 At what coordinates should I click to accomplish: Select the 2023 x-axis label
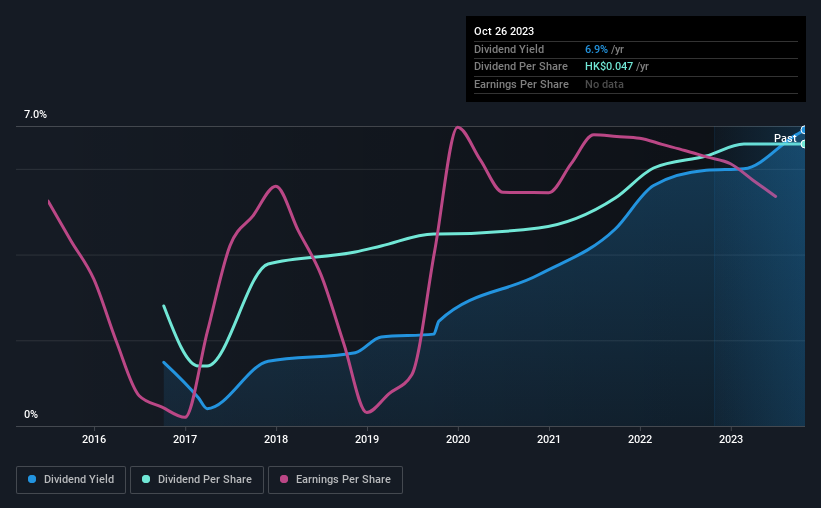coord(731,439)
